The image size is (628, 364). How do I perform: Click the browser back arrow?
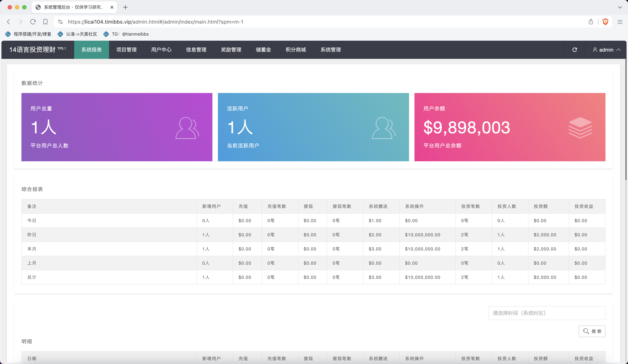click(9, 22)
